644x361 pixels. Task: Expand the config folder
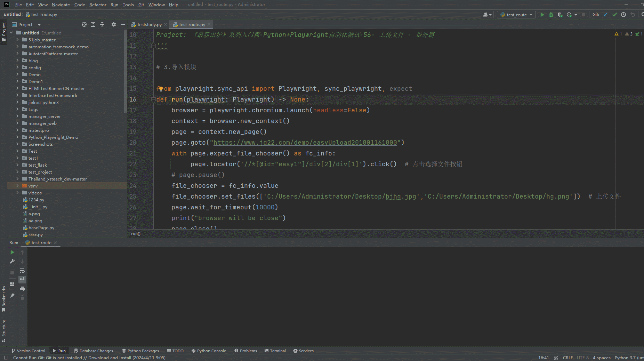coord(17,67)
